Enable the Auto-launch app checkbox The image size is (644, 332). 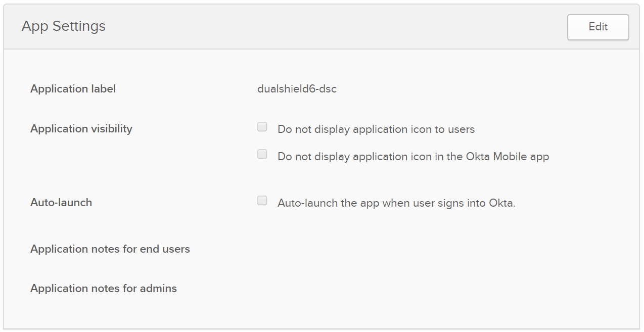tap(262, 201)
